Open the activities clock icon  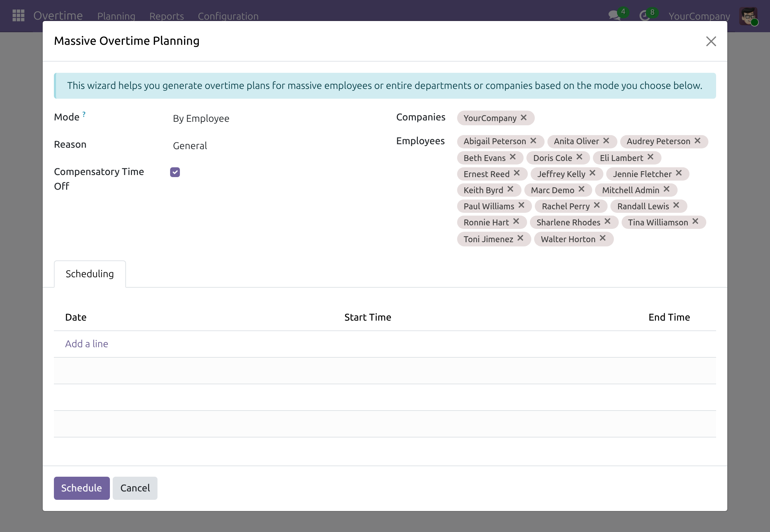645,16
